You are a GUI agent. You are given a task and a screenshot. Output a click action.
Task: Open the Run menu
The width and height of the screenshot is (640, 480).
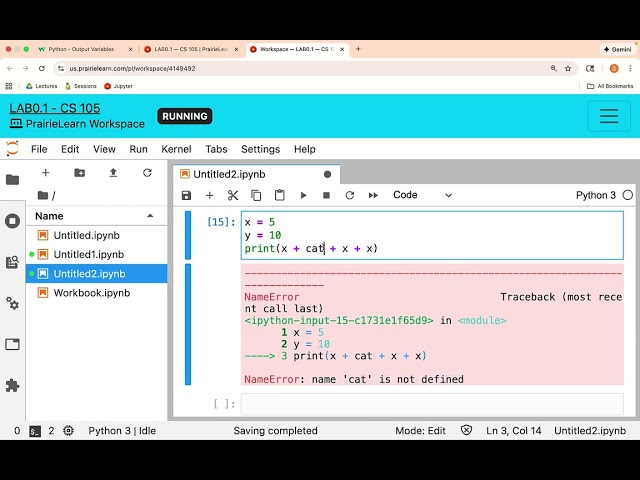[138, 149]
